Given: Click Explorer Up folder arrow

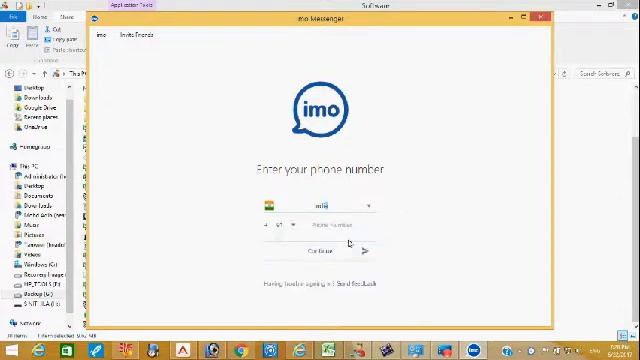Looking at the screenshot, I should click(x=44, y=74).
